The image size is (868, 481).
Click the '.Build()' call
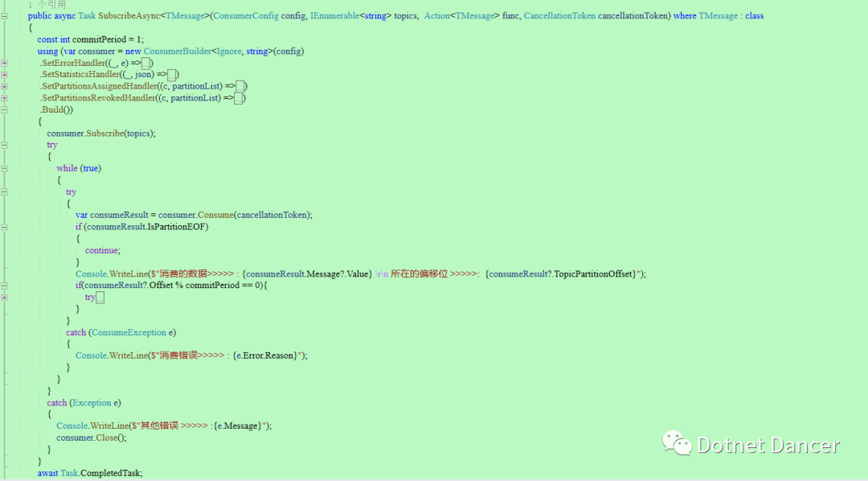pyautogui.click(x=56, y=109)
